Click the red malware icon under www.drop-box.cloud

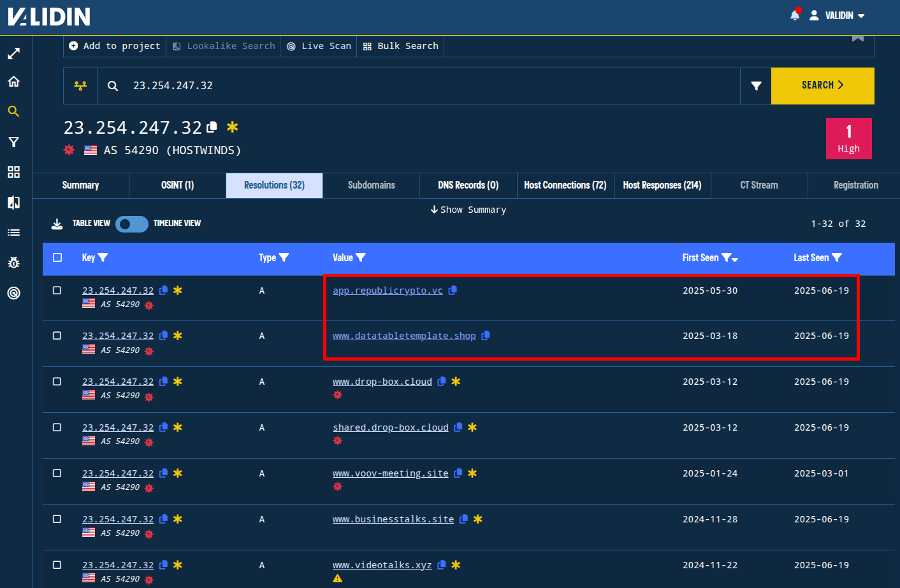[x=338, y=395]
